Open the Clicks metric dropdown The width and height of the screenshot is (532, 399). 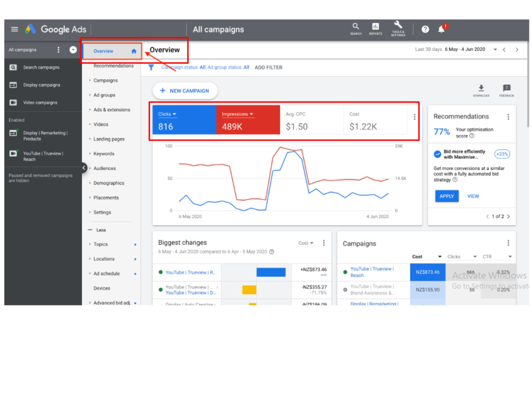coord(167,114)
